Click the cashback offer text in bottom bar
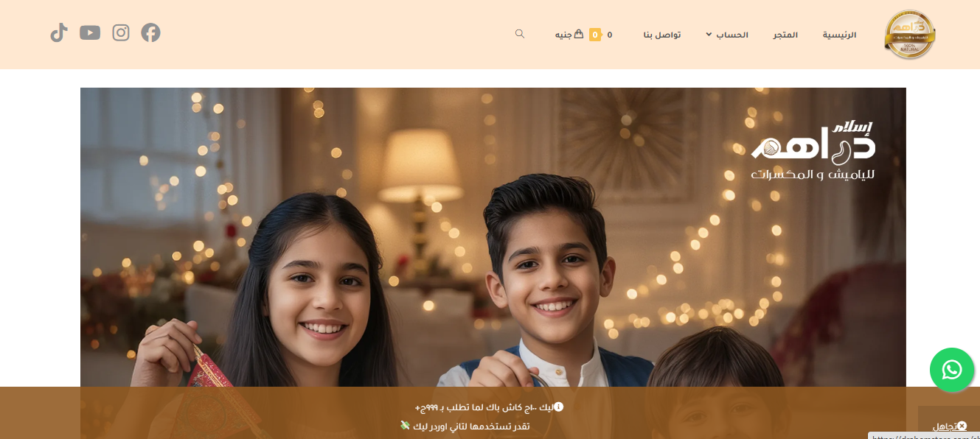Viewport: 980px width, 439px height. pos(484,407)
